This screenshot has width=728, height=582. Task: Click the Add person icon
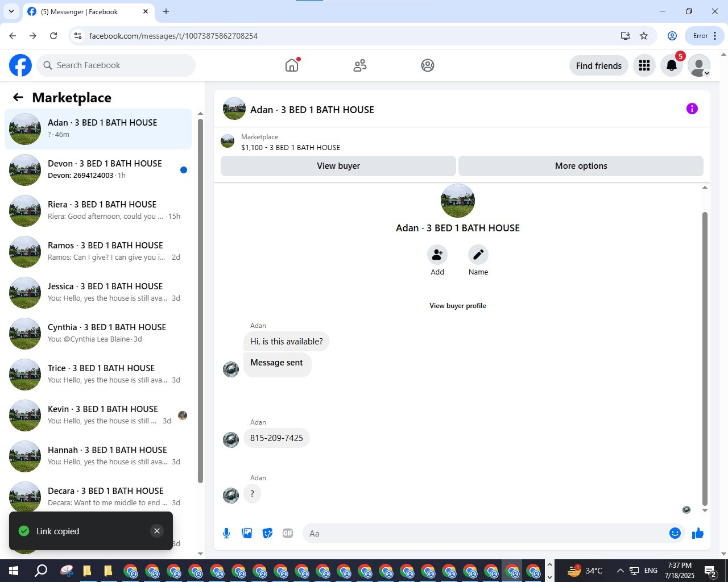[x=437, y=255]
